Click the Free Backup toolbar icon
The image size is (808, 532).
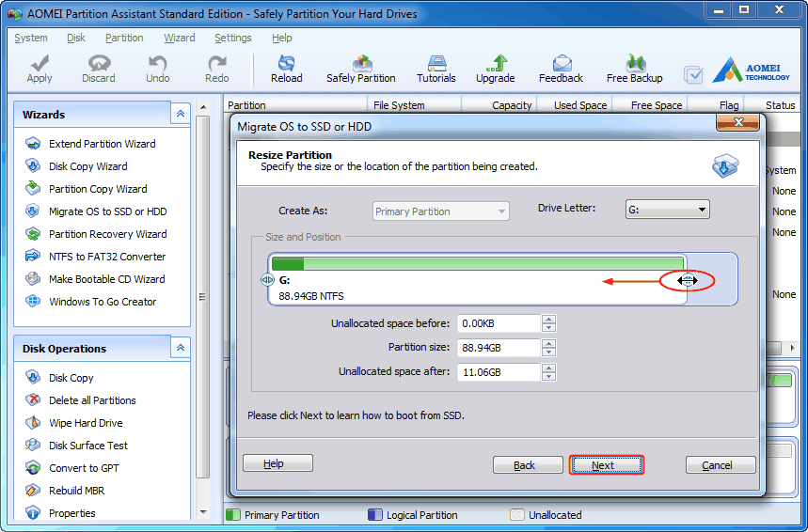click(635, 63)
